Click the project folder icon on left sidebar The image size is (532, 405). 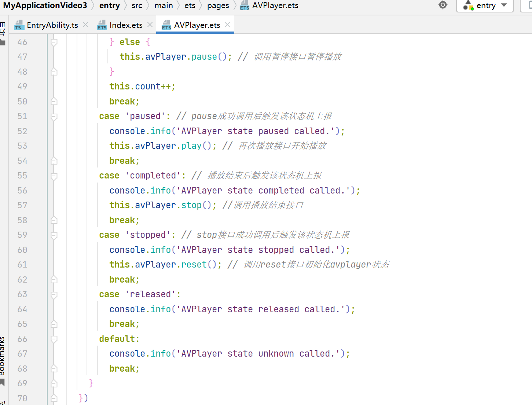click(3, 43)
